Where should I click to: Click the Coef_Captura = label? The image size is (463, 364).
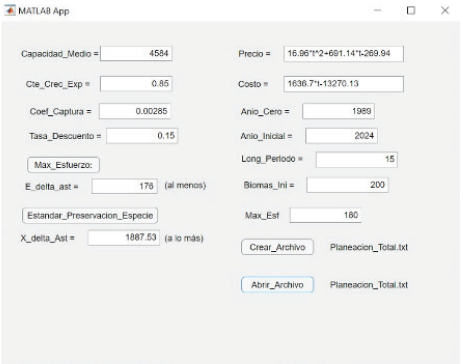[60, 111]
